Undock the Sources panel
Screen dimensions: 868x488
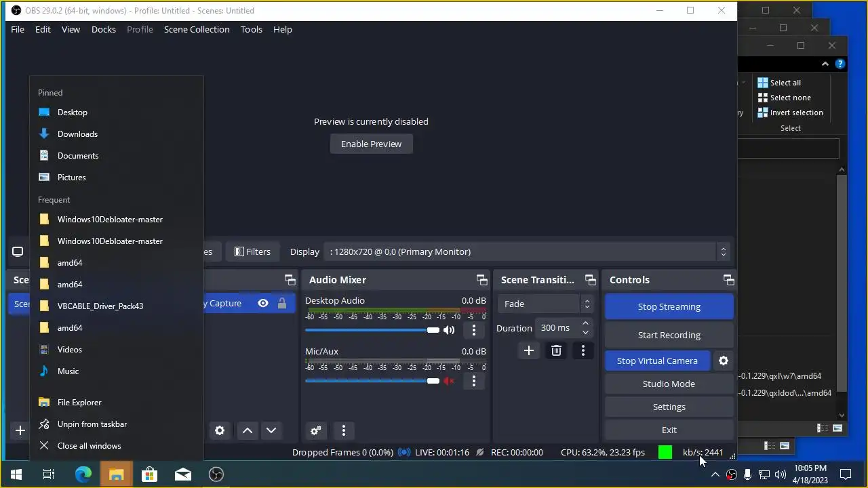(290, 280)
